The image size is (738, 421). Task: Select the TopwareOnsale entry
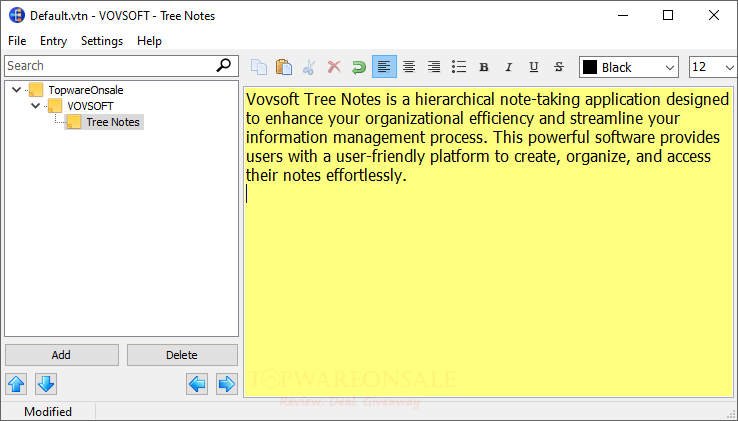click(86, 90)
